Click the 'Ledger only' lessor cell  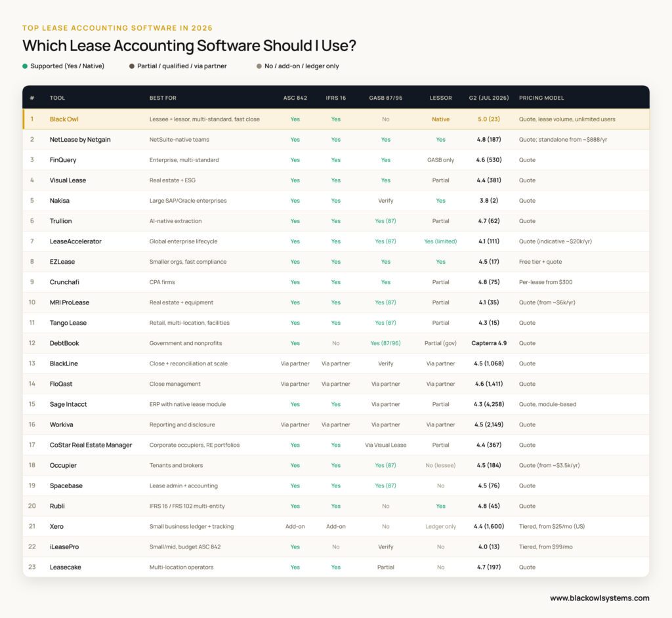pos(440,526)
